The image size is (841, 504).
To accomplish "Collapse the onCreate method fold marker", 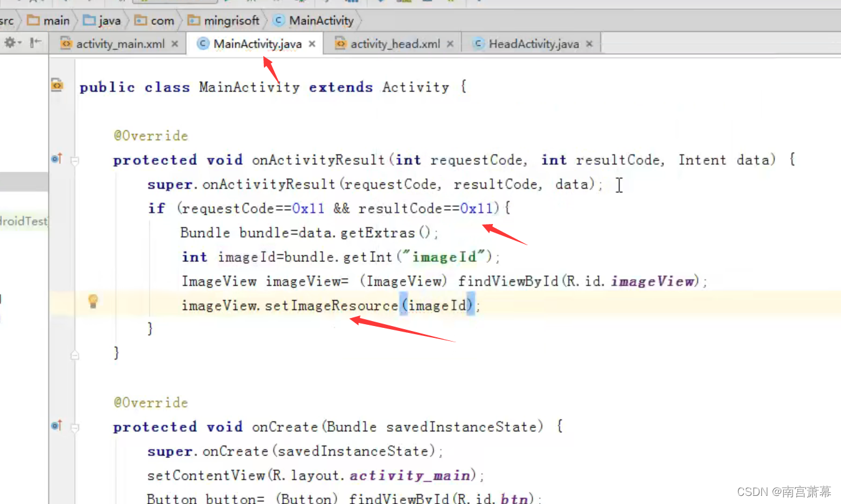I will click(x=75, y=427).
